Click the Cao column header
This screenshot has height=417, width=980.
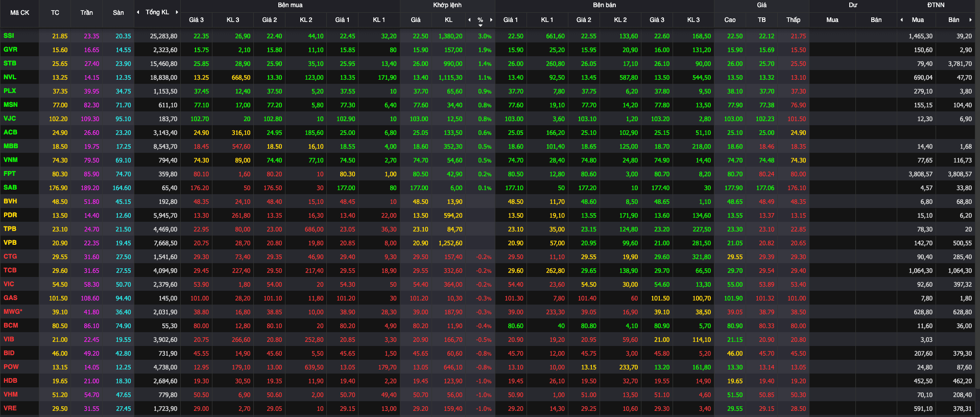point(730,20)
